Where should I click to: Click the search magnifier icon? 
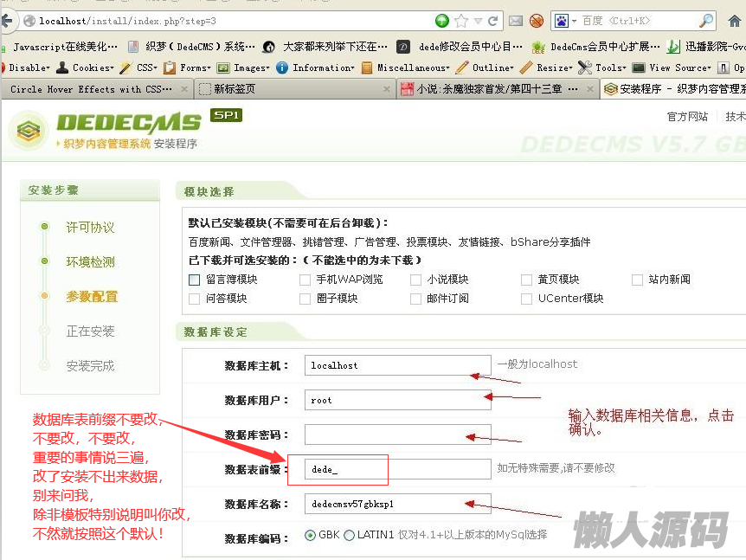pos(706,21)
